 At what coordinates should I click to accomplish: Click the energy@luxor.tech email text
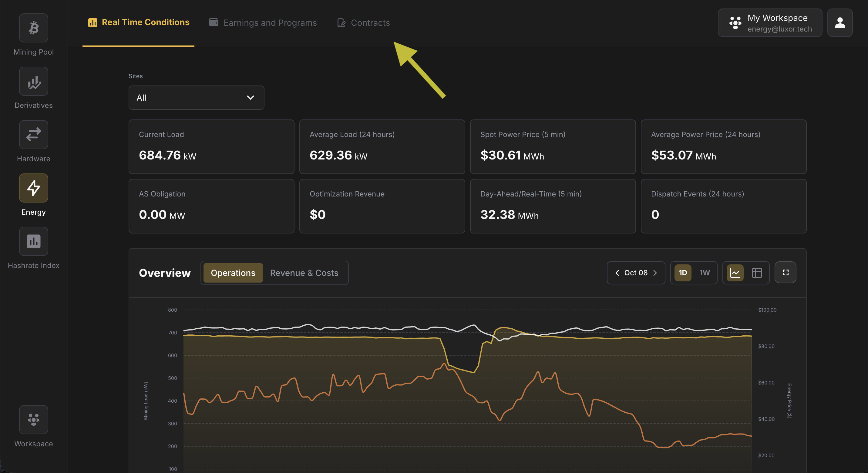[x=780, y=29]
